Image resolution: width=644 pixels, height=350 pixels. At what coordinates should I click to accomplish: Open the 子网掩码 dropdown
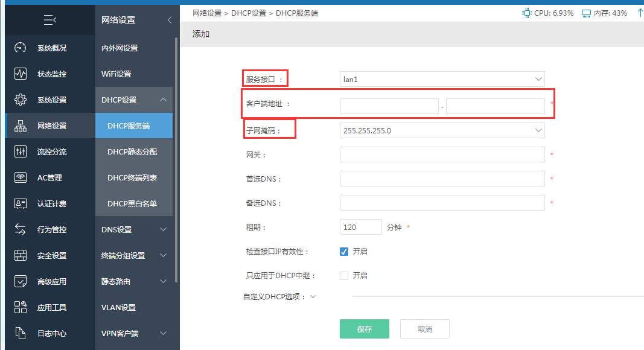point(442,129)
